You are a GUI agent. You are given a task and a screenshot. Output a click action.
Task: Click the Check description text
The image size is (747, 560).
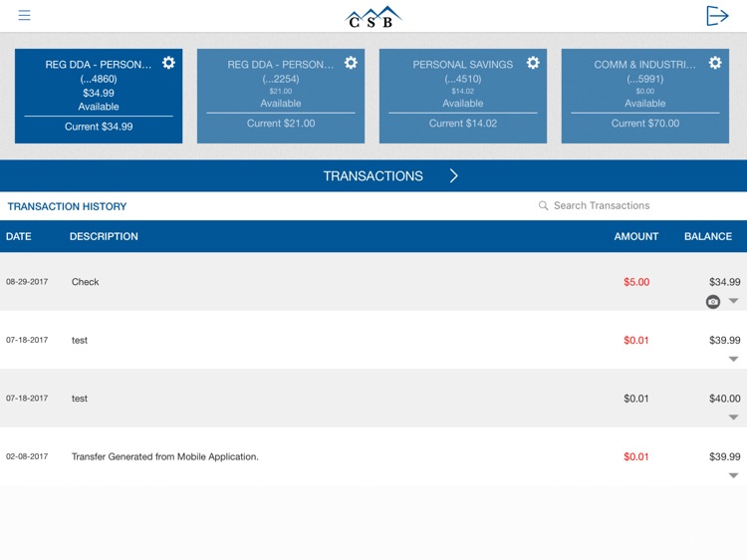tap(86, 282)
